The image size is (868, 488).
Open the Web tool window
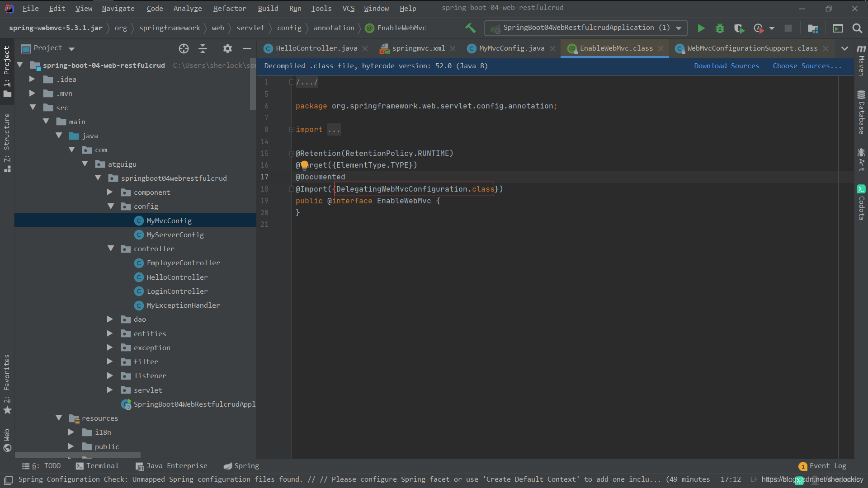click(x=7, y=440)
